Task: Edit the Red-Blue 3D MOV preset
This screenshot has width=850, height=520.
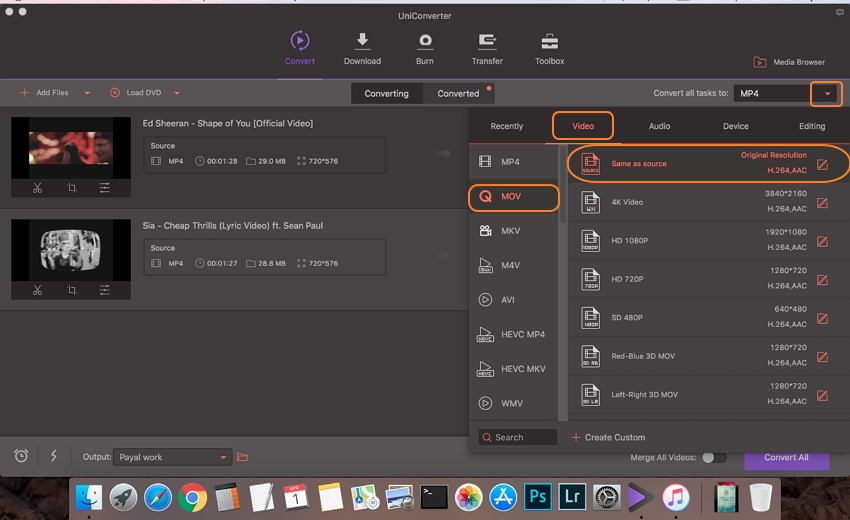Action: (x=822, y=357)
